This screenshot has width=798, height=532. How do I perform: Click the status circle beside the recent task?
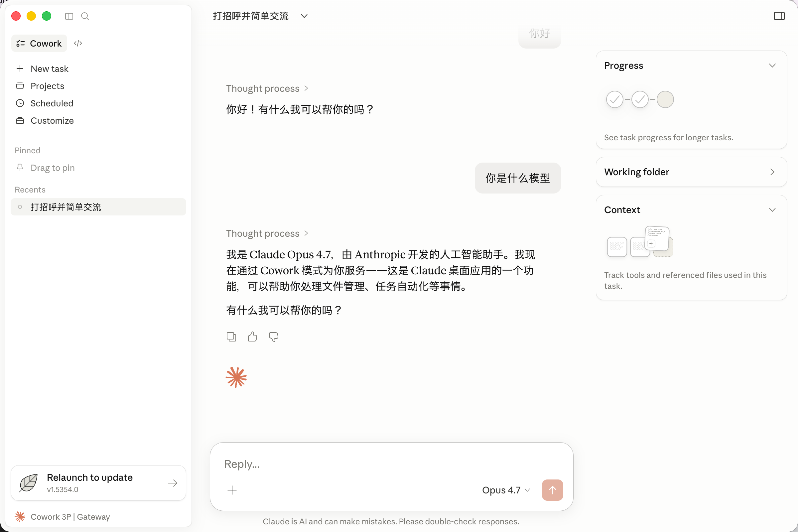point(20,206)
